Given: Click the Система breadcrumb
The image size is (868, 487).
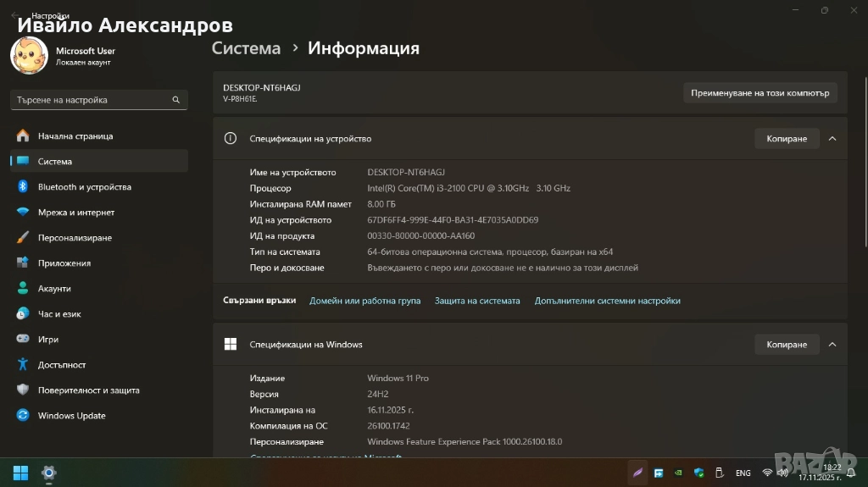Looking at the screenshot, I should tap(246, 48).
